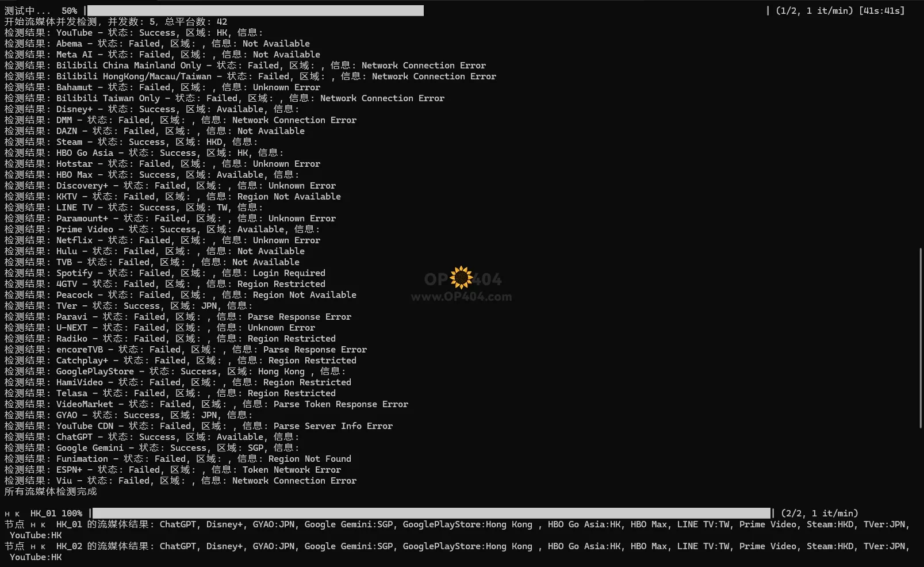Click the Bilibili Taiwan Only result line
Viewport: 924px width, 567px height.
[224, 98]
